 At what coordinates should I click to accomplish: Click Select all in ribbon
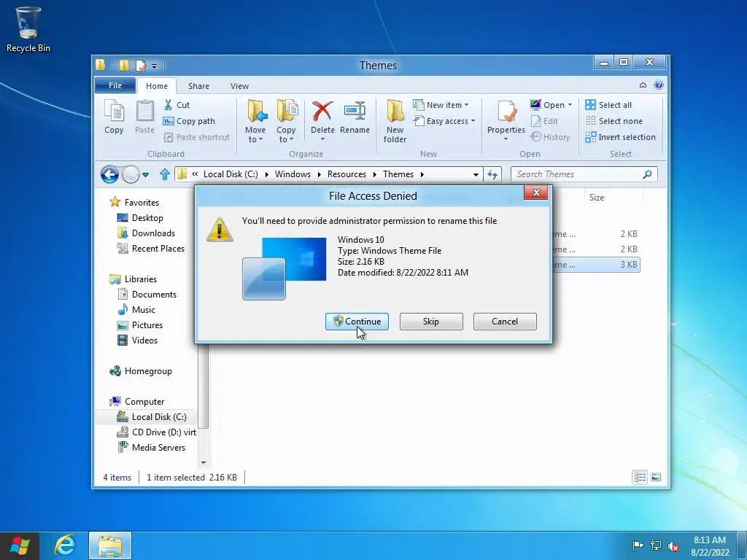609,105
